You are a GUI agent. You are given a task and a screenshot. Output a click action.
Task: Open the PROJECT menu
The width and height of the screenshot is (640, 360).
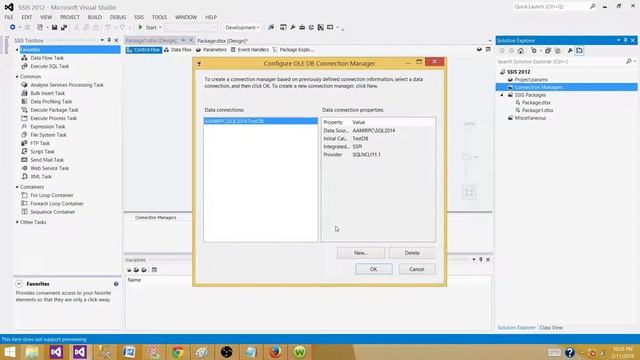70,17
